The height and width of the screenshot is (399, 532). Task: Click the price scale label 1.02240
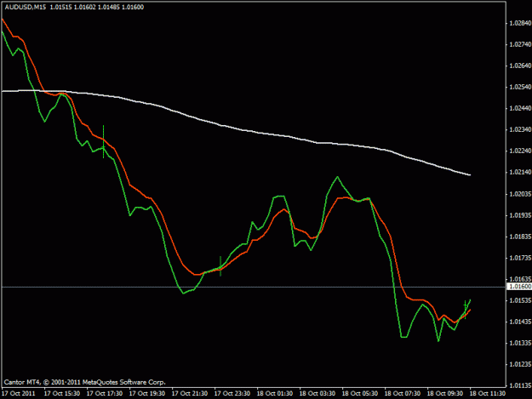(x=520, y=151)
